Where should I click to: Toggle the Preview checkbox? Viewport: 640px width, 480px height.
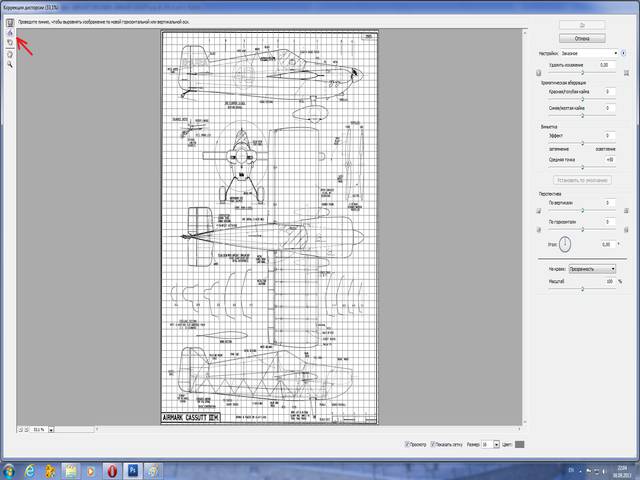click(407, 444)
